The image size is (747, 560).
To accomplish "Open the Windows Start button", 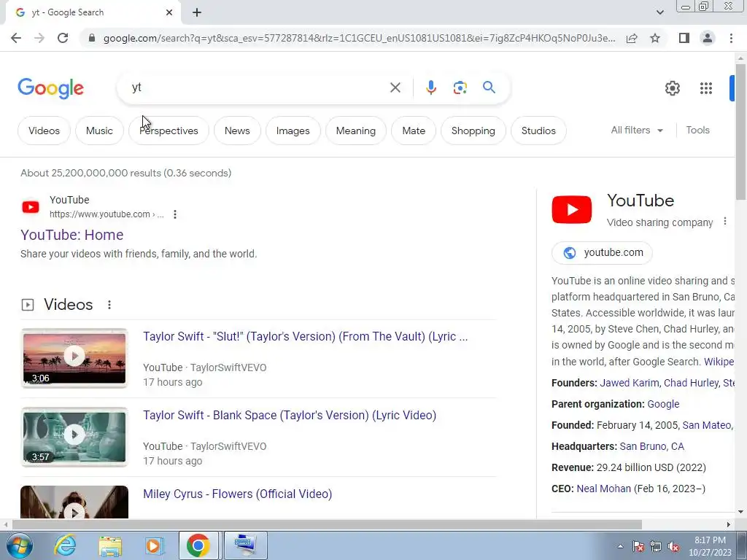I will click(19, 545).
